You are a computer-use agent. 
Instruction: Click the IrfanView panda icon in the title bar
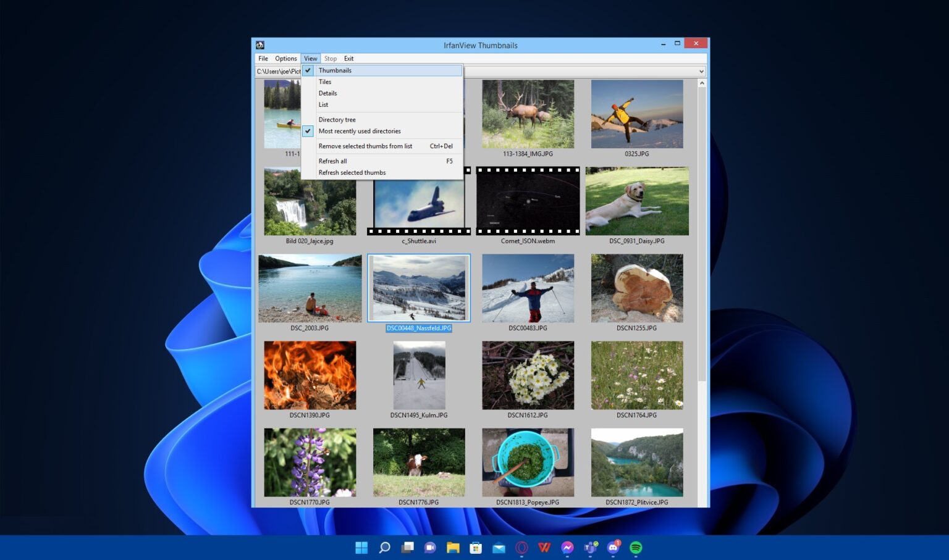tap(259, 44)
